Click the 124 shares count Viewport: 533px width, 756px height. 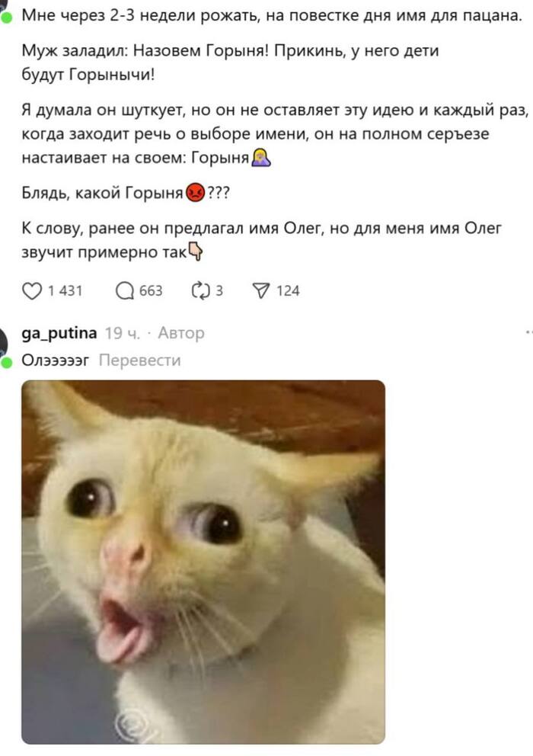click(x=288, y=290)
